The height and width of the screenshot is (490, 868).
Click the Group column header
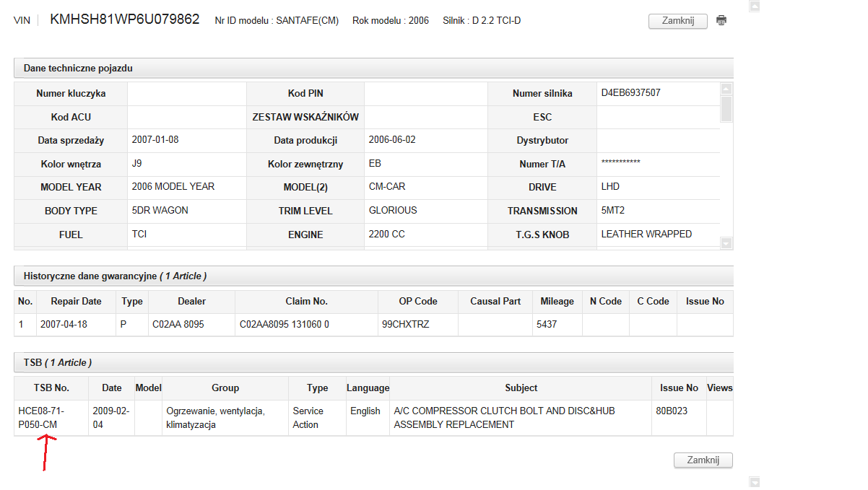coord(225,388)
